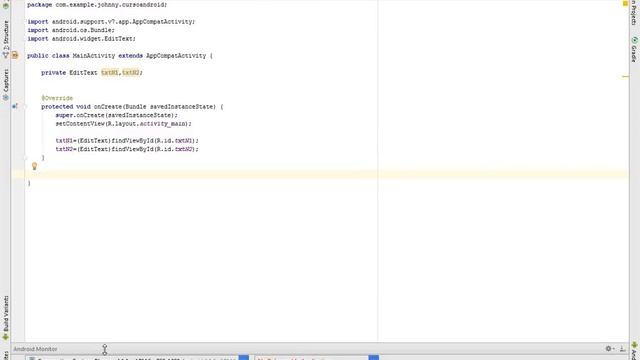Click import android.os.Bundle line
Screen dimensions: 640x360
click(x=71, y=30)
